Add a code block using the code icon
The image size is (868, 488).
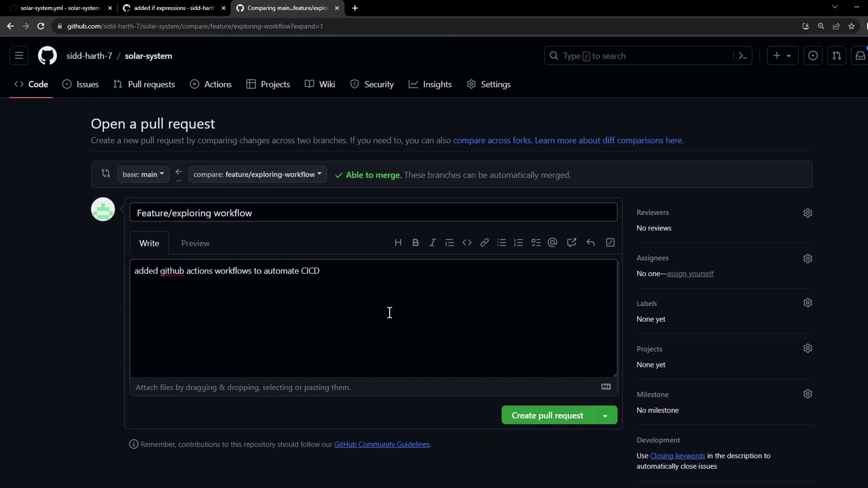(x=467, y=243)
